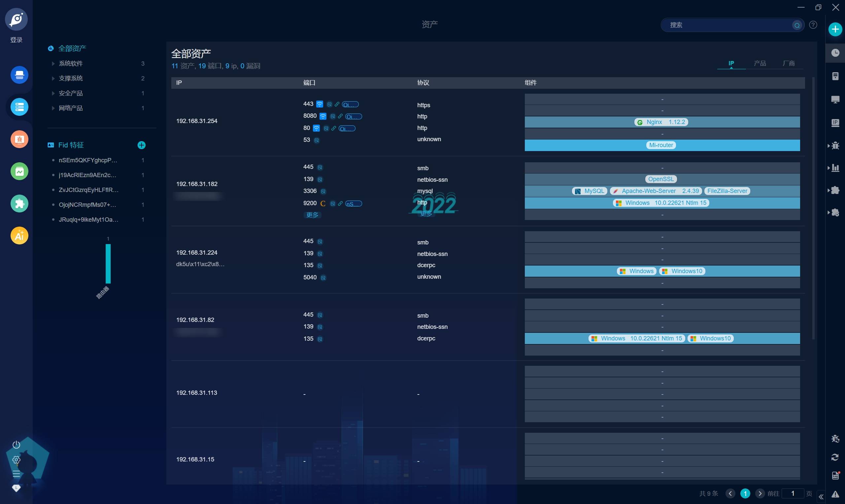Expand the 网络产品 tree node

click(53, 108)
